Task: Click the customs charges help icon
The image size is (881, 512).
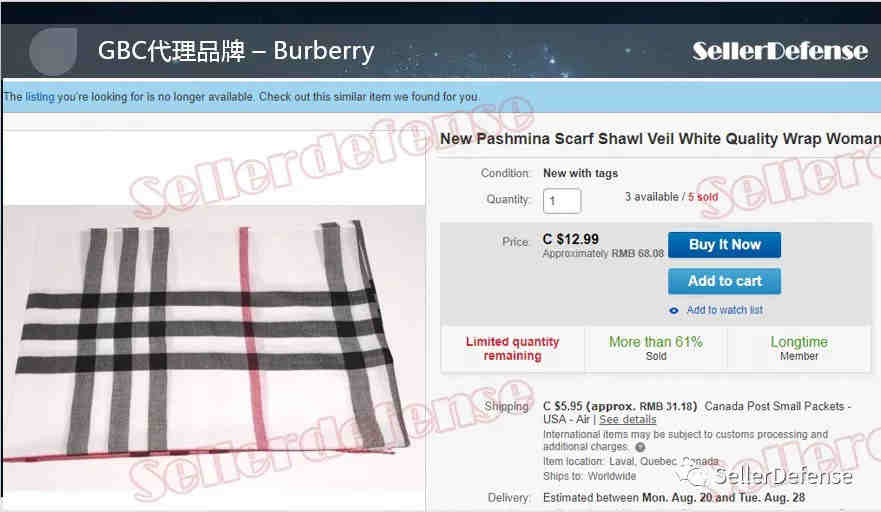Action: pos(640,447)
